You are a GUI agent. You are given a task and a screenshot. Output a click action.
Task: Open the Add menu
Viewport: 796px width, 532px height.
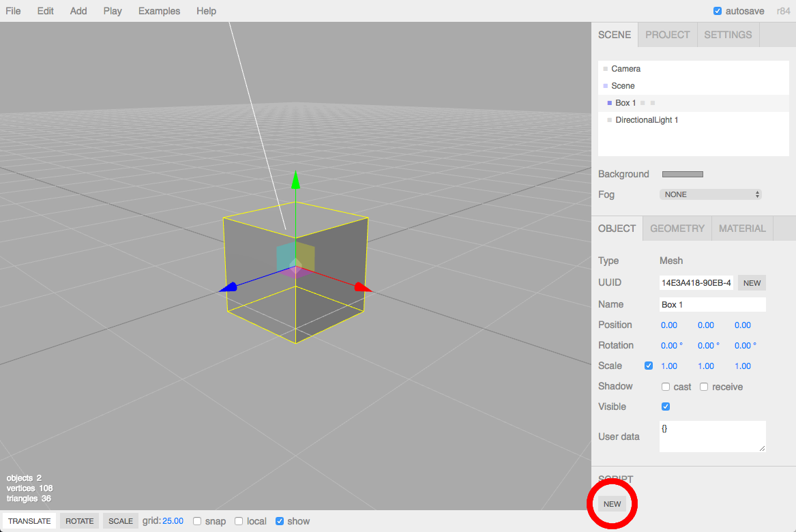pos(78,11)
